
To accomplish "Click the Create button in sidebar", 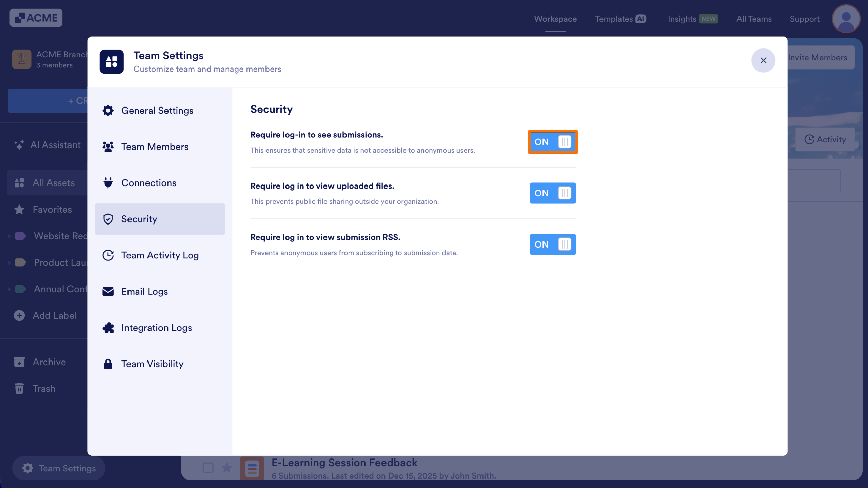I will click(x=47, y=101).
